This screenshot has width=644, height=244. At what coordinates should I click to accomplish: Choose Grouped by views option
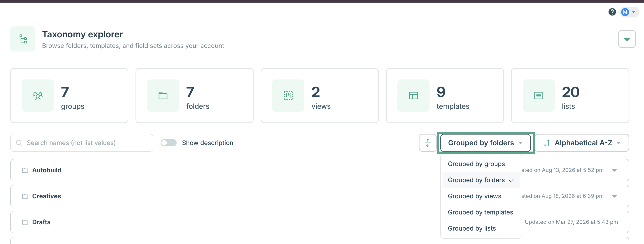(481, 196)
